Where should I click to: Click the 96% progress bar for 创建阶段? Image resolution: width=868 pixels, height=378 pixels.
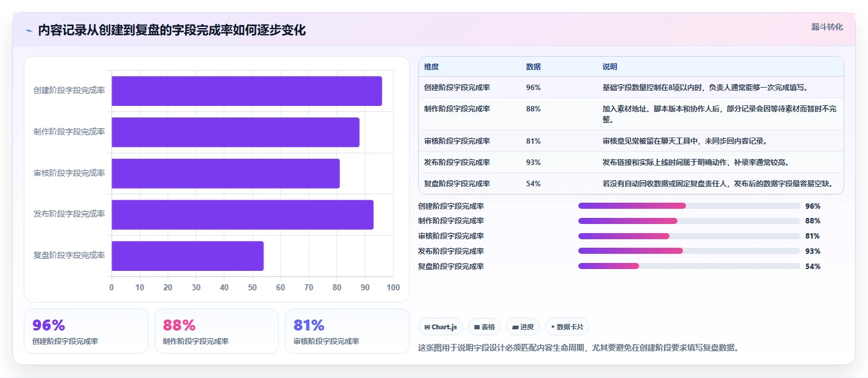tap(689, 206)
